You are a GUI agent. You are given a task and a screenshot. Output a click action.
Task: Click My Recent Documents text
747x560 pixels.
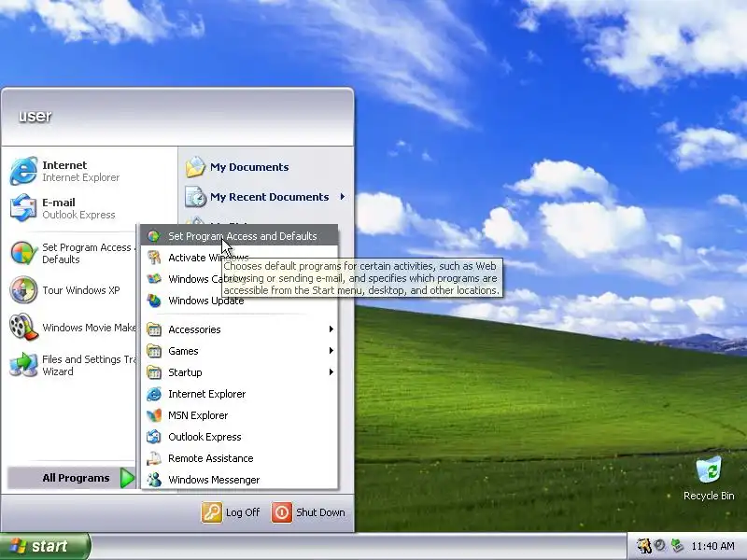pos(269,197)
